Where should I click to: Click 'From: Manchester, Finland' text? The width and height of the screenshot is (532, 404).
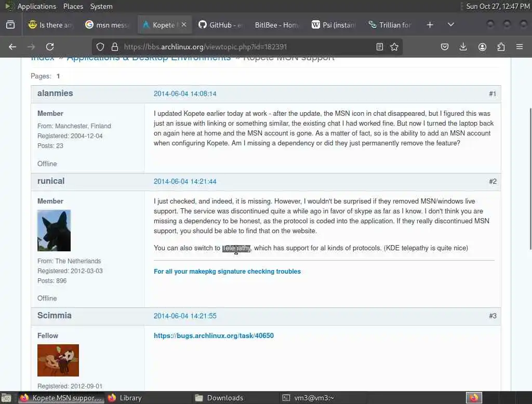point(74,126)
